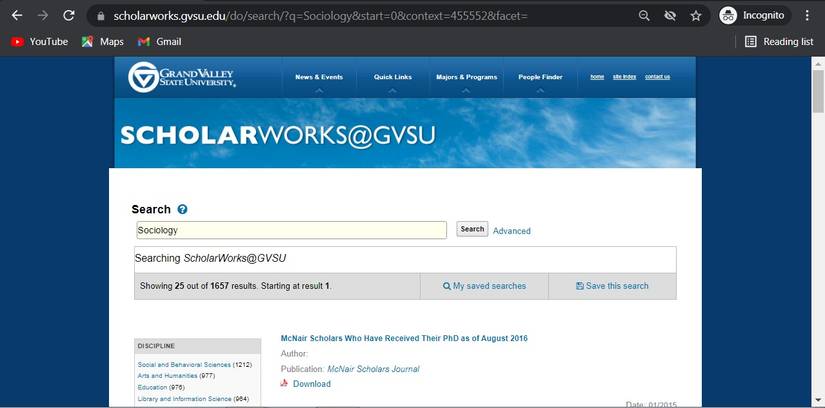Viewport: 825px width, 408px height.
Task: Click into the Sociology search field
Action: point(291,230)
